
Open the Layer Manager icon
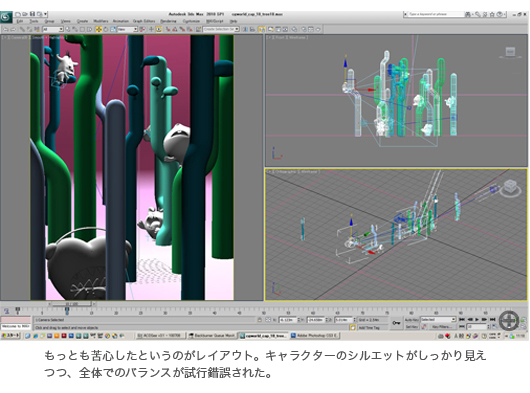262,29
